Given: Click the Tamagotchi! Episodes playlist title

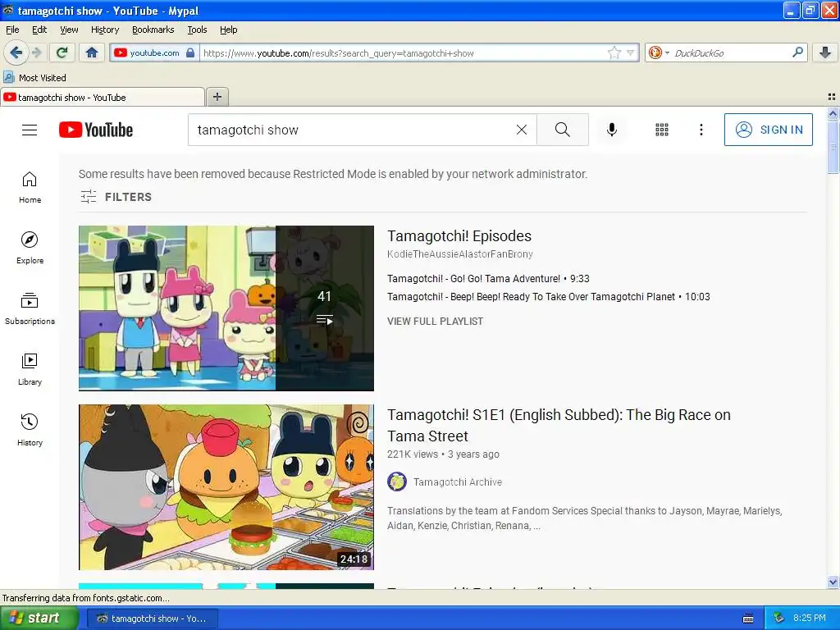Looking at the screenshot, I should (459, 235).
